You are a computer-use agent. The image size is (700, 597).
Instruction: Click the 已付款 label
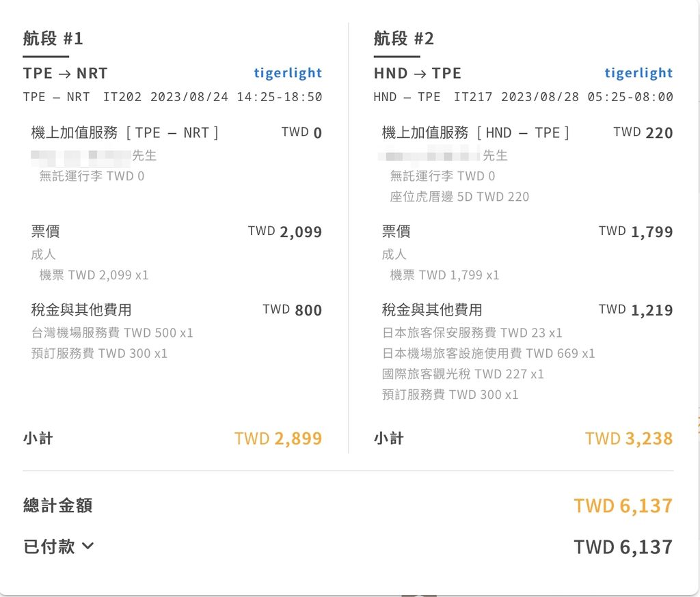click(x=49, y=546)
